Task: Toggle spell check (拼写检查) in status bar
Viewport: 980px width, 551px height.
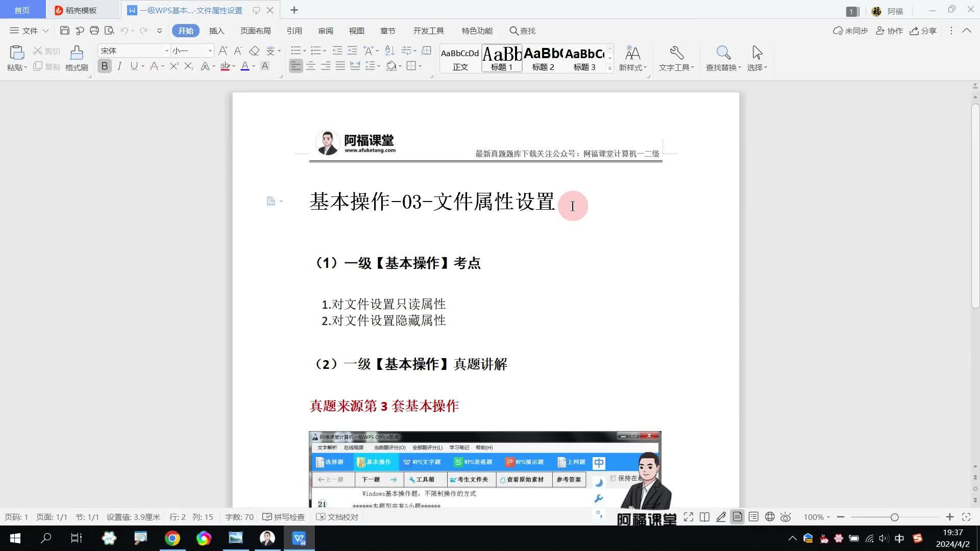Action: [284, 517]
